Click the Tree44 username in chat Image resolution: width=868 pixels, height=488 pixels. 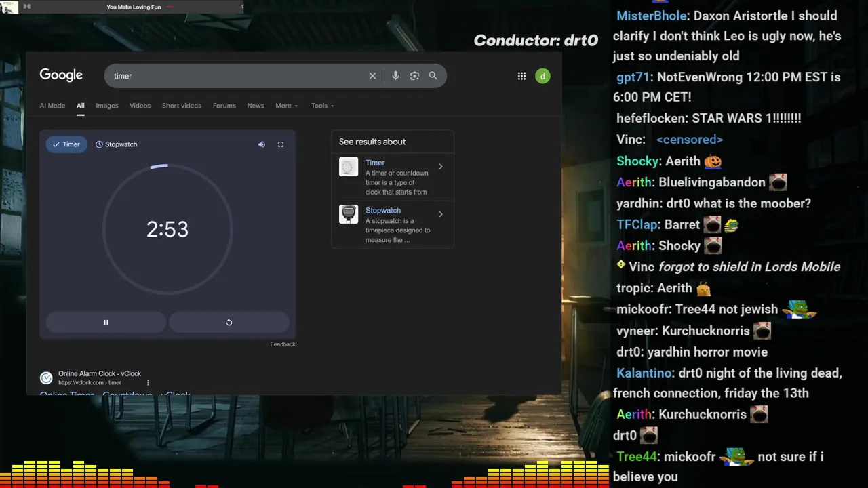(637, 457)
